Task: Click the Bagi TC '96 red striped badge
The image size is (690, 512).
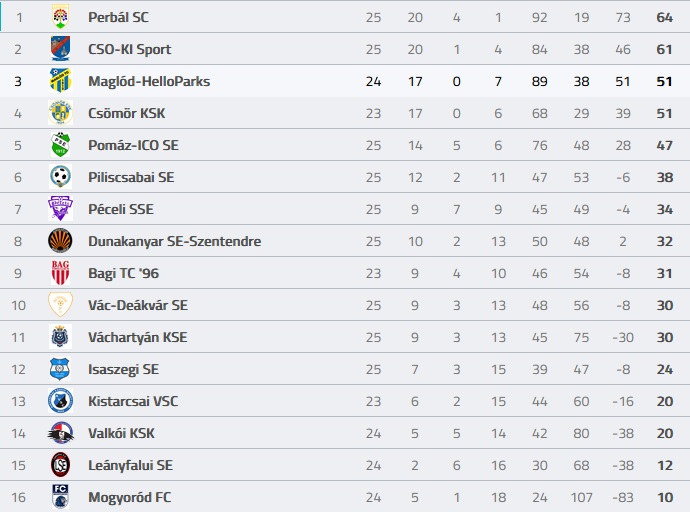Action: pyautogui.click(x=60, y=273)
